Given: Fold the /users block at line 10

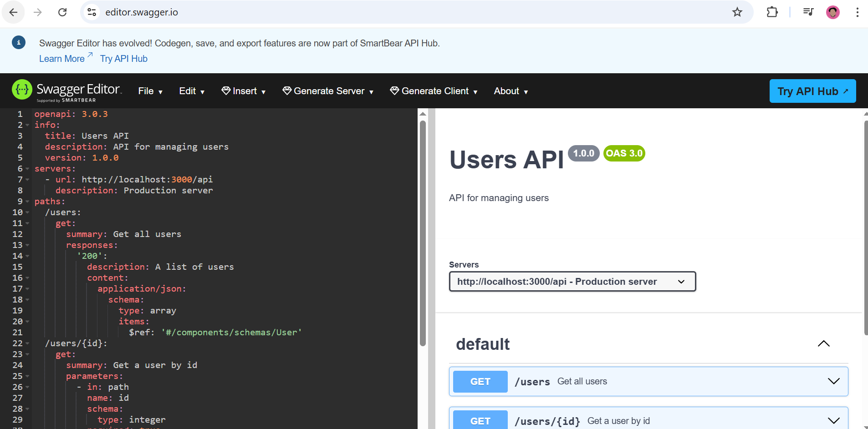Looking at the screenshot, I should point(27,212).
